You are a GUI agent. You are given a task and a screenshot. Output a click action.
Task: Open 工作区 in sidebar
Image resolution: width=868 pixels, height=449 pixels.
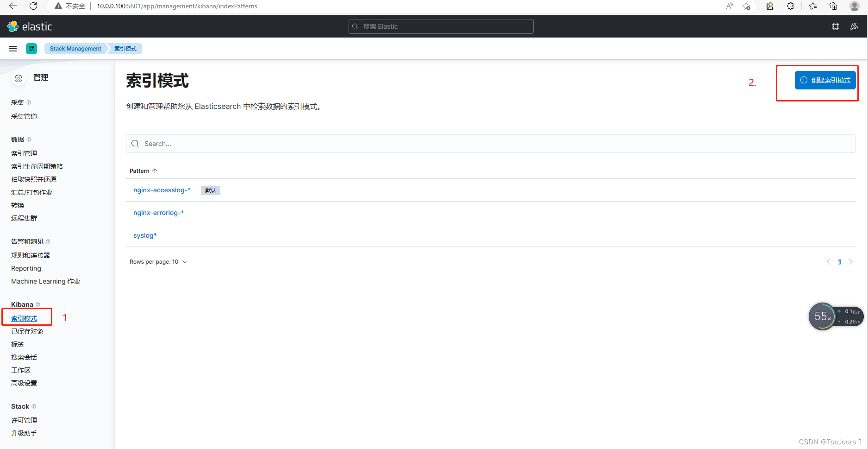(21, 370)
